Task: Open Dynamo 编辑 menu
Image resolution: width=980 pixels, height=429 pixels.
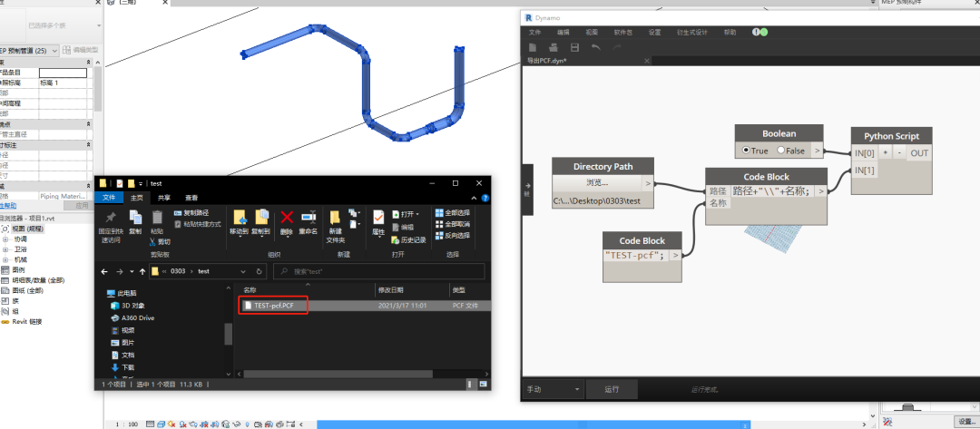Action: [563, 33]
